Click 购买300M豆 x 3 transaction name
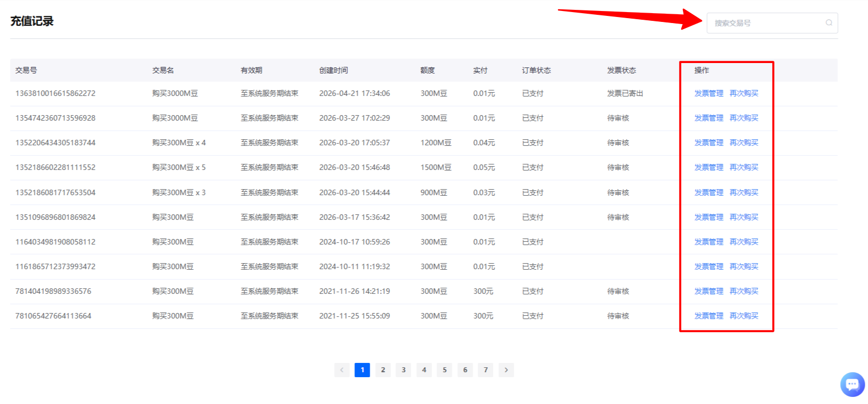 (x=179, y=192)
